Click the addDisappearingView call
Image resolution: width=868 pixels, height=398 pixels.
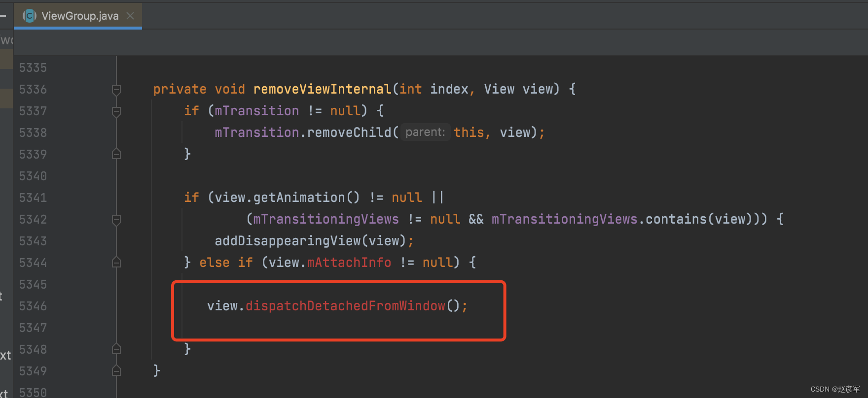(x=288, y=241)
